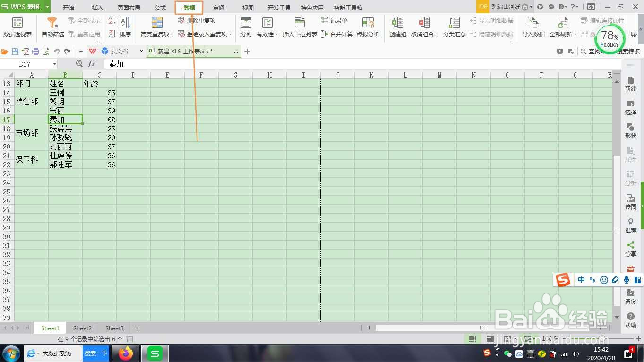Save the file with the floppy icon
Viewport: 644px width, 362px height.
click(x=15, y=52)
